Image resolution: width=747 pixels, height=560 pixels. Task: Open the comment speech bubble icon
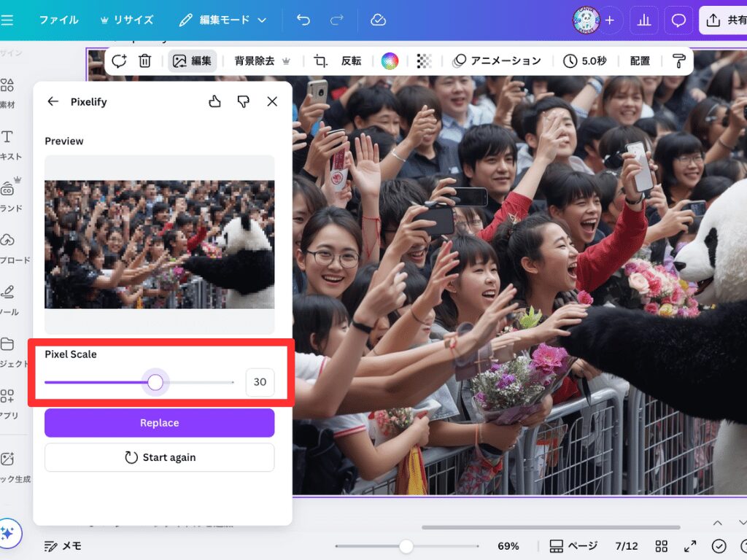tap(678, 20)
